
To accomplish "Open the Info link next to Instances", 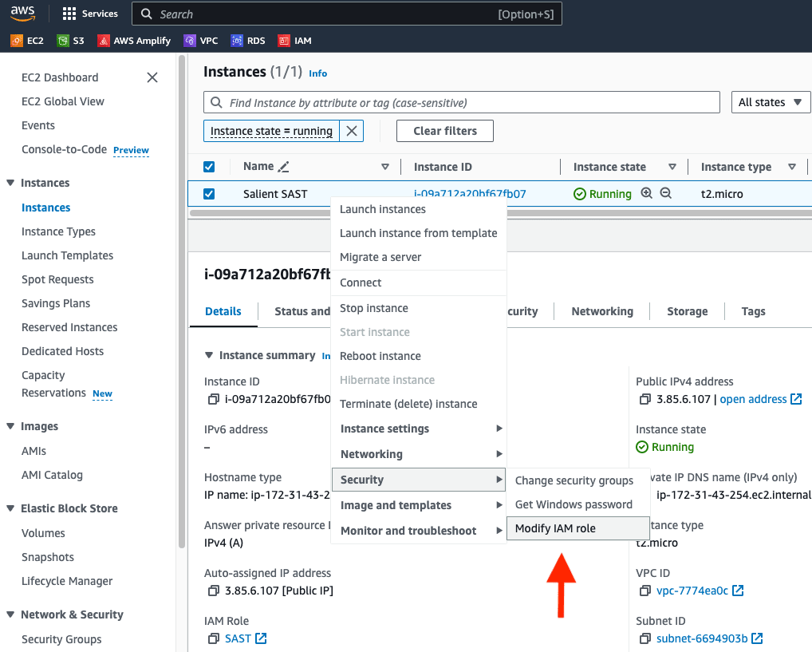I will pyautogui.click(x=318, y=73).
